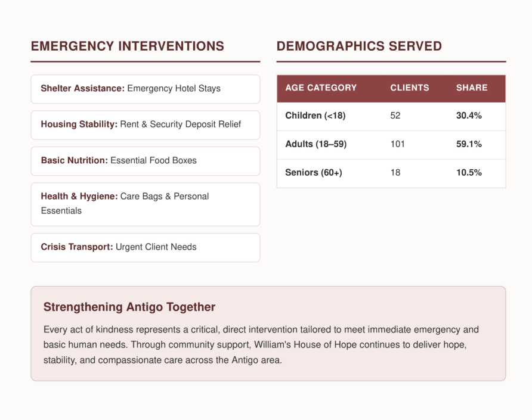Image resolution: width=532 pixels, height=420 pixels.
Task: Select the Children (<18) row label
Action: (315, 116)
